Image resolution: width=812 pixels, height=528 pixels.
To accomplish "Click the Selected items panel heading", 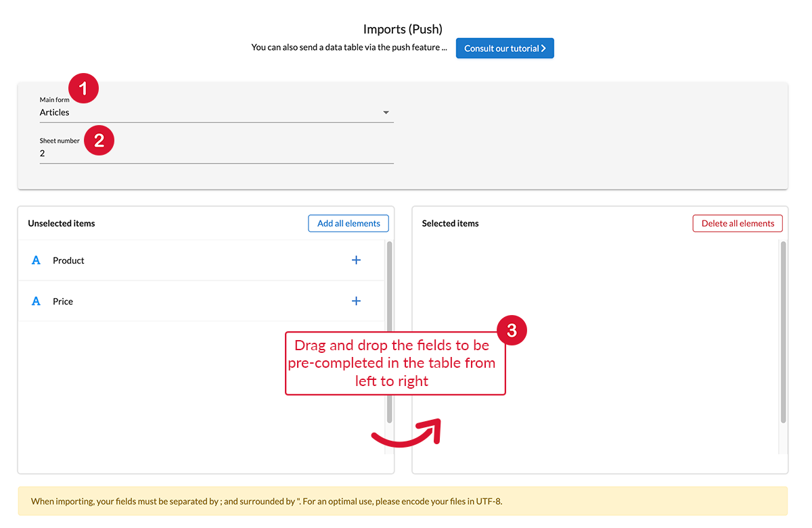I will pyautogui.click(x=450, y=224).
